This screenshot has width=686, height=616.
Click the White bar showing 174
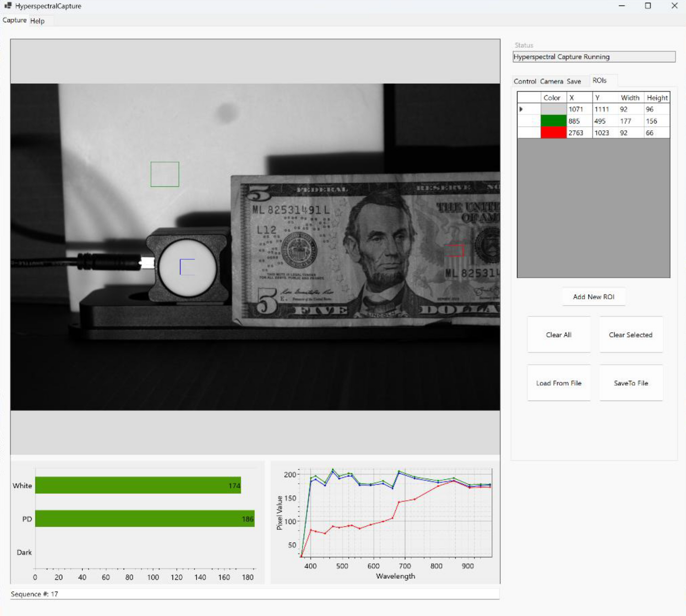pos(138,485)
